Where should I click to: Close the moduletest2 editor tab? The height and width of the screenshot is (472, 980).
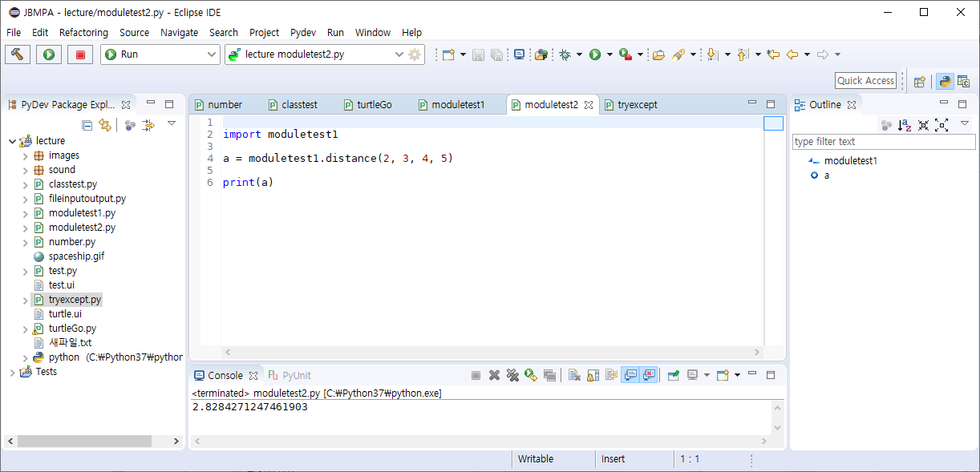(588, 105)
